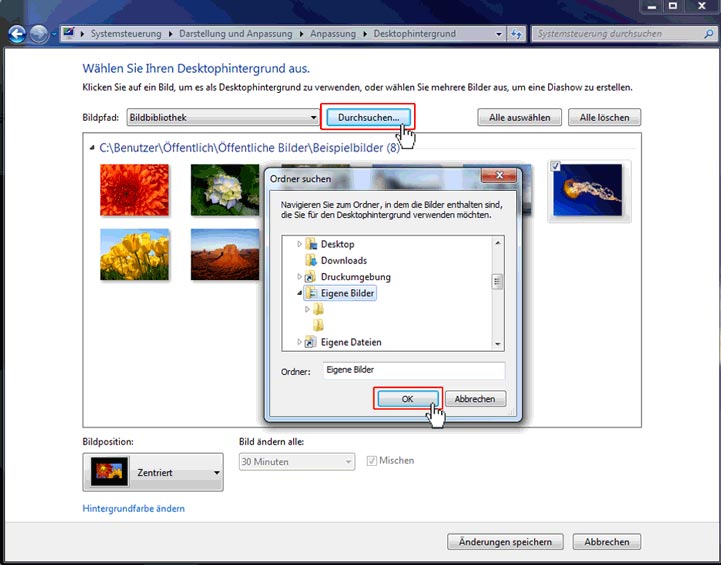Click the folder tree scrollbar thumb

click(498, 281)
